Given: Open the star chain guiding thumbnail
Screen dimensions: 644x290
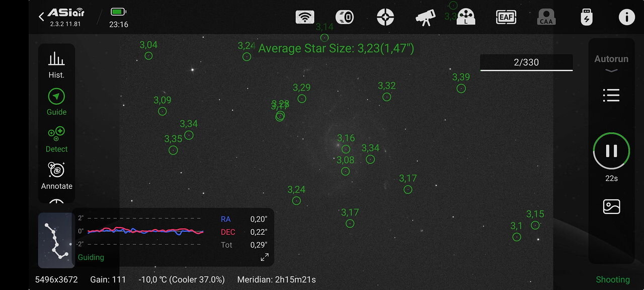Looking at the screenshot, I should tap(56, 240).
